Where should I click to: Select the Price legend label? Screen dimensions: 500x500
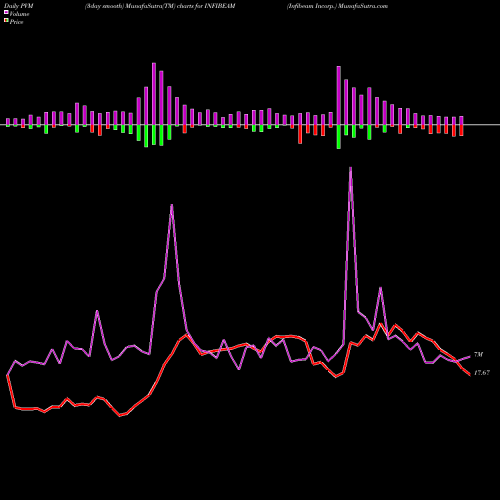16,22
